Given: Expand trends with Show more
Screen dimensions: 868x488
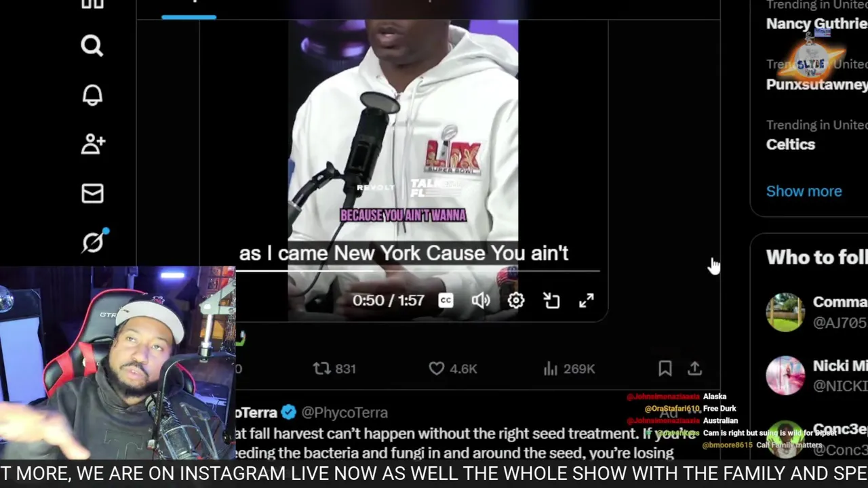Looking at the screenshot, I should (804, 191).
